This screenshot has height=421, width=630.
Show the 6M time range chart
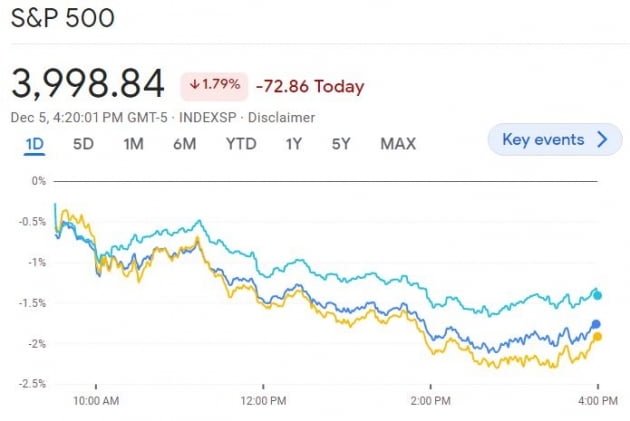click(184, 144)
